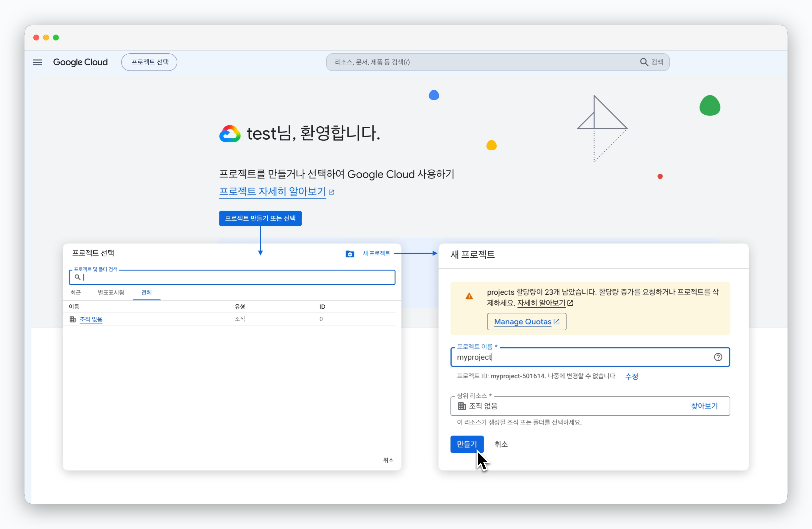Click the search icon in project and folder search
The image size is (812, 529).
77,277
